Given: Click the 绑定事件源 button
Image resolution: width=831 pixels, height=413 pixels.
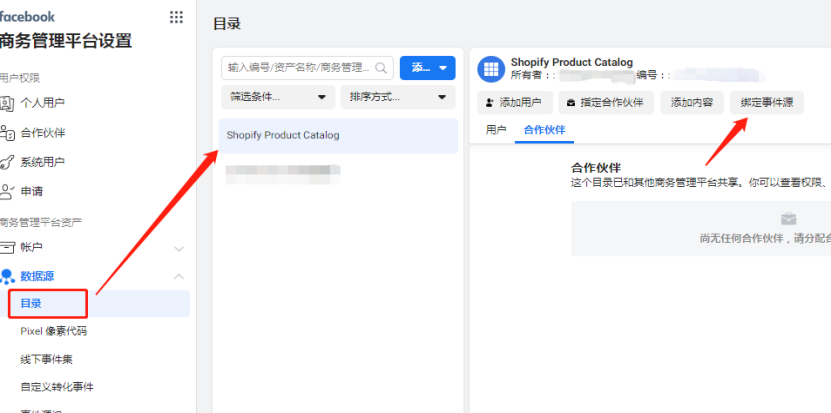Looking at the screenshot, I should [766, 103].
